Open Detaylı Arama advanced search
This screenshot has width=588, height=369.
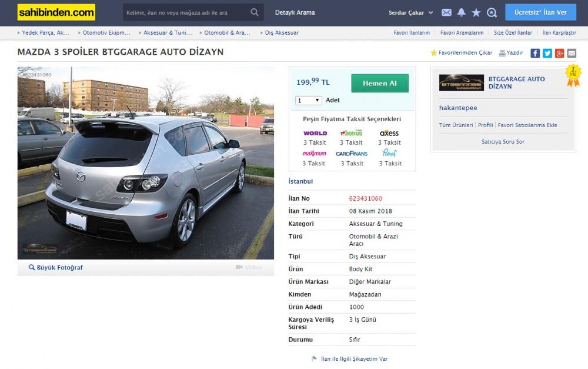click(x=295, y=12)
